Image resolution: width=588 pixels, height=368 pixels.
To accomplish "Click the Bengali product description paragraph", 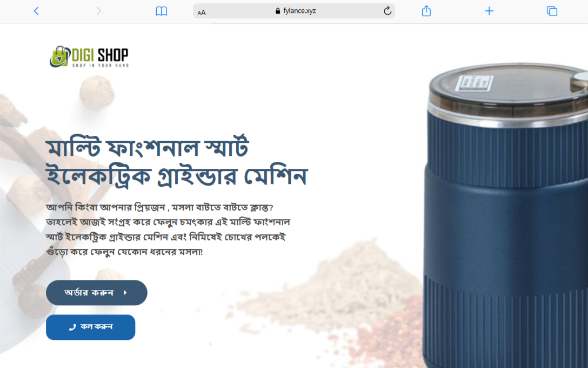I will click(168, 229).
